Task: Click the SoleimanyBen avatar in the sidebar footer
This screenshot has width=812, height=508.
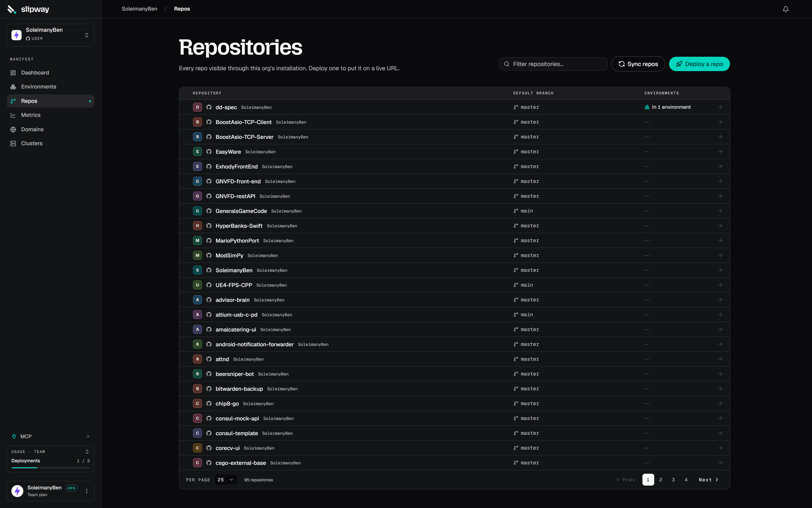Action: pyautogui.click(x=17, y=491)
